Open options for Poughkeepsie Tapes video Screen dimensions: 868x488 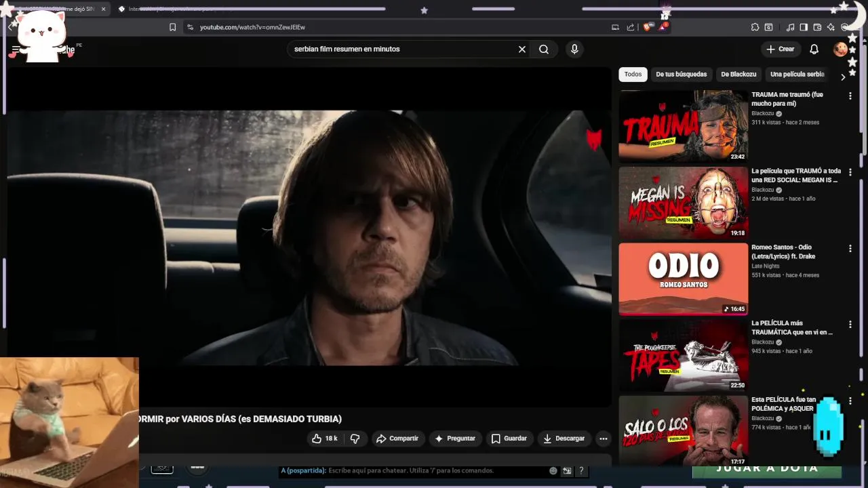tap(850, 325)
